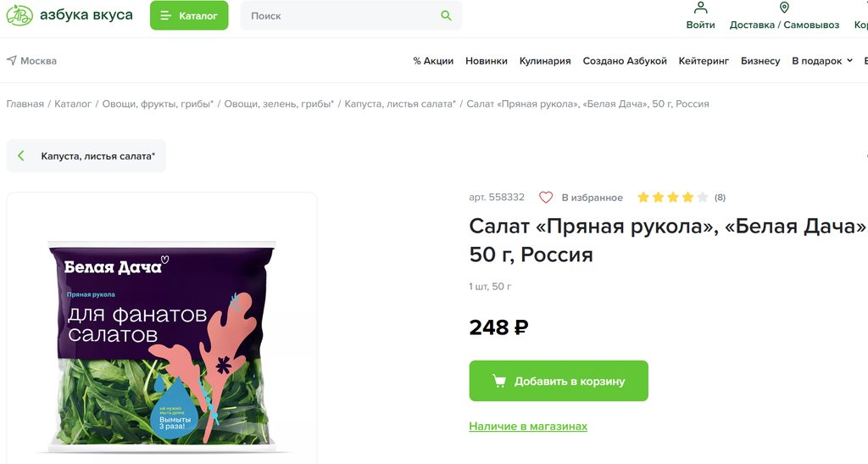Click the search magnifier icon

[x=446, y=15]
